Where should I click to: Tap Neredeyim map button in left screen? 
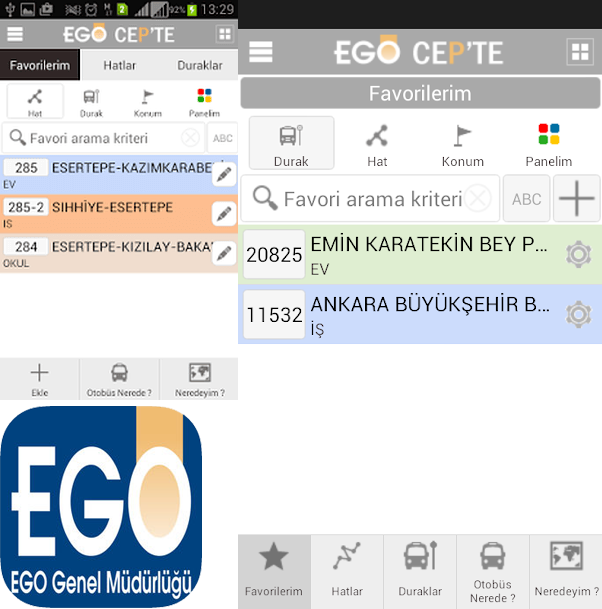(x=199, y=379)
